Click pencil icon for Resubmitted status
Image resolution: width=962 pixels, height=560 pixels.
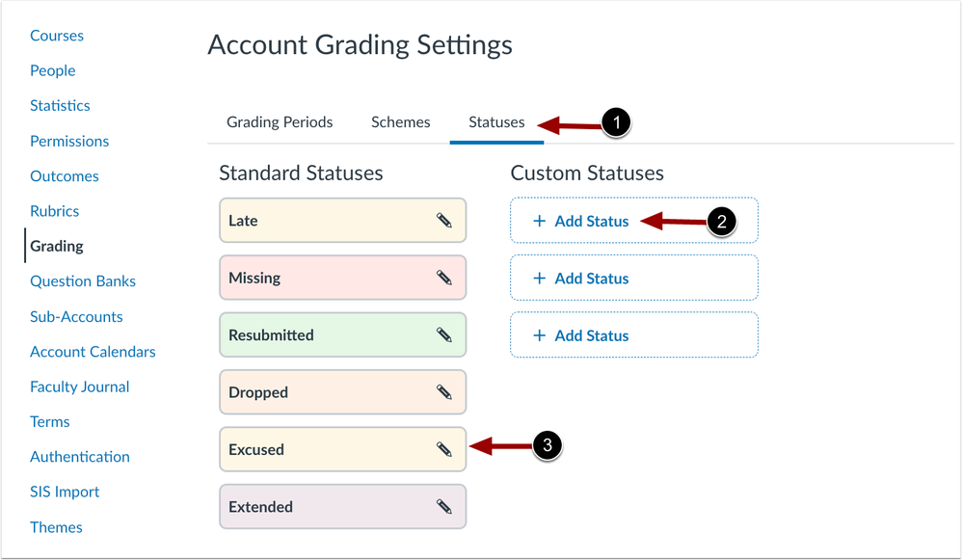coord(444,334)
